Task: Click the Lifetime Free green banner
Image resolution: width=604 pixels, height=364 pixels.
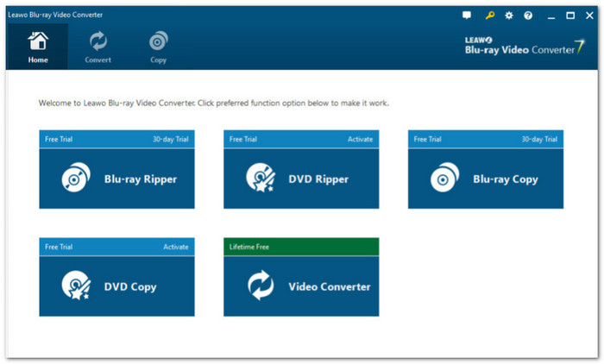Action: 301,247
